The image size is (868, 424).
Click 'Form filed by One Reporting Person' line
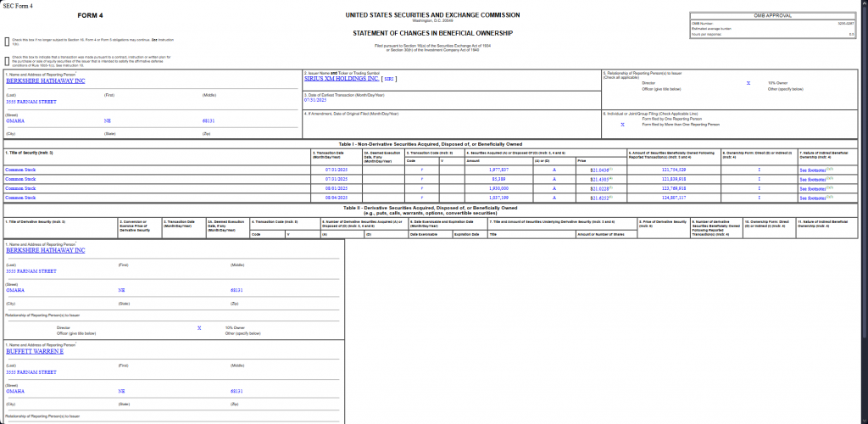(x=672, y=119)
